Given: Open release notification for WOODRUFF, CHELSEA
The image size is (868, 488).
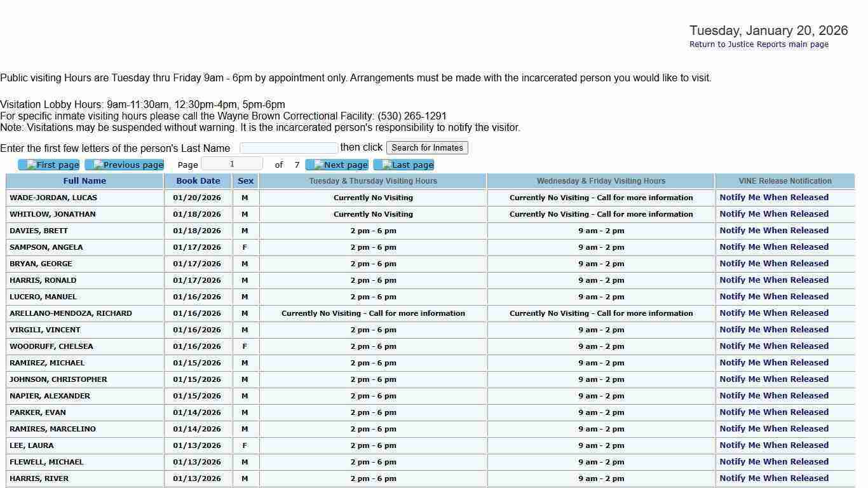Looking at the screenshot, I should [774, 346].
